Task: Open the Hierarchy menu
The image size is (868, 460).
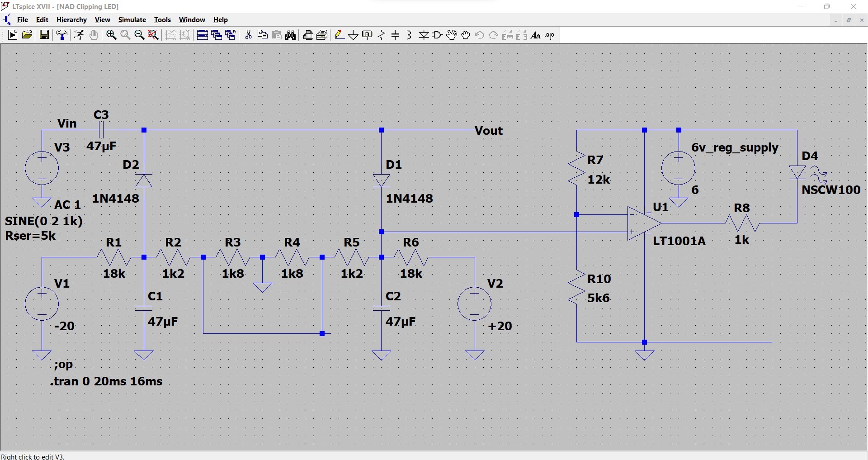Action: pyautogui.click(x=71, y=20)
